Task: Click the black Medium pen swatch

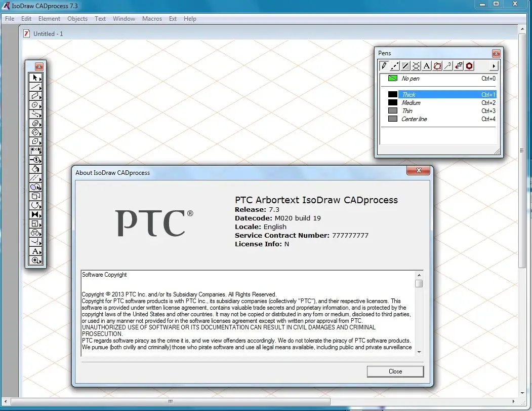Action: tap(393, 102)
